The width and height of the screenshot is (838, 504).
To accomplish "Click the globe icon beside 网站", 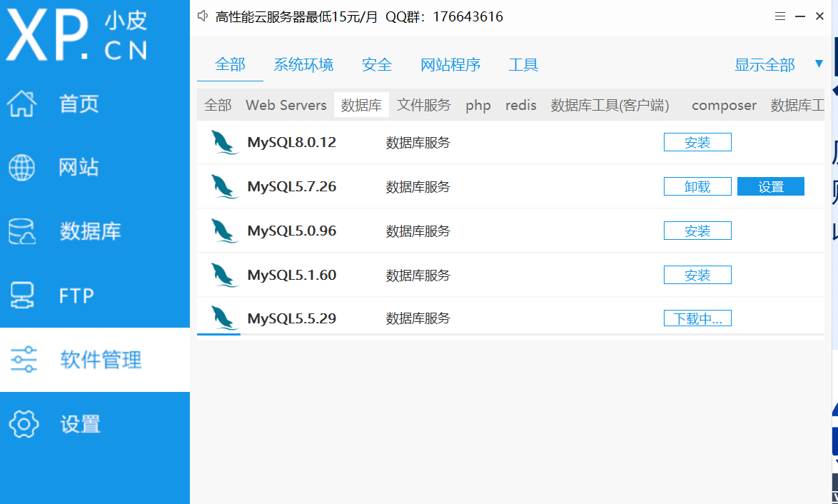I will tap(22, 167).
